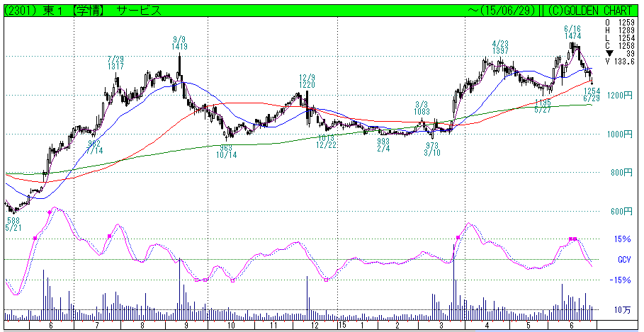The width and height of the screenshot is (644, 332).
Task: Click the 1195 5/27 low label
Action: 543,105
